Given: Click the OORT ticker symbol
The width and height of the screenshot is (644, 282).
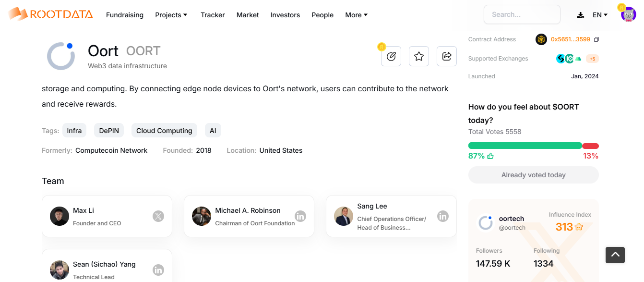Looking at the screenshot, I should click(143, 51).
